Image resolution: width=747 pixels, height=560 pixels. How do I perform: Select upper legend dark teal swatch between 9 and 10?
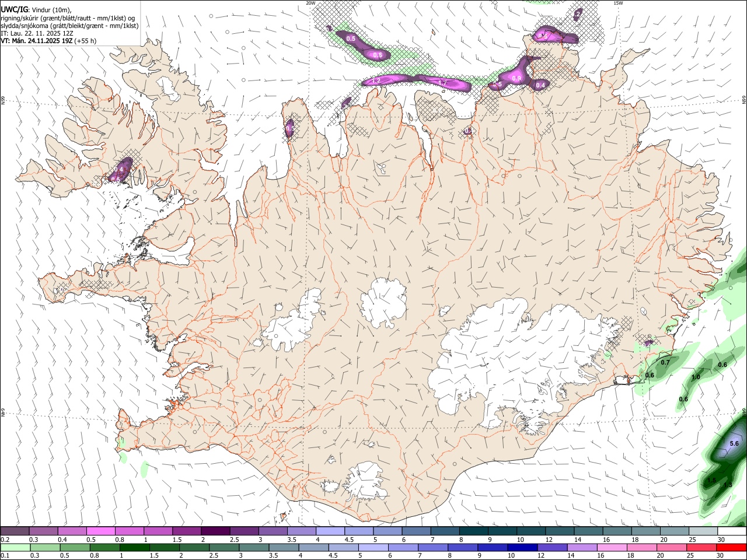point(502,531)
